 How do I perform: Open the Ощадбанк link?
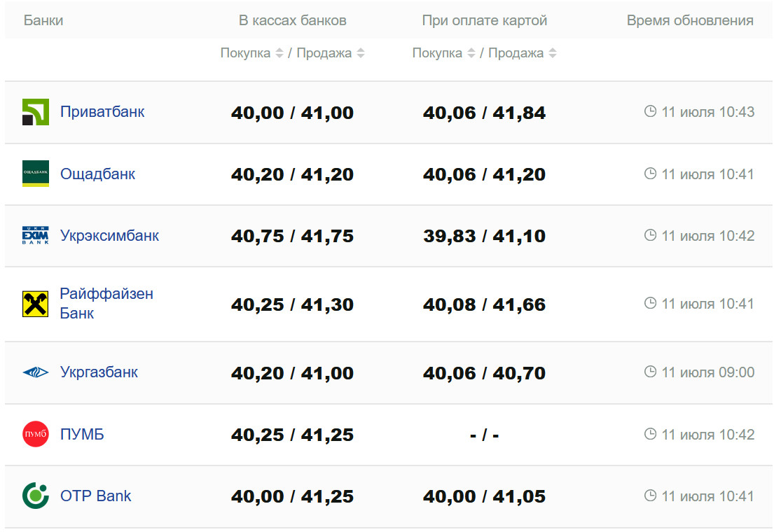97,174
